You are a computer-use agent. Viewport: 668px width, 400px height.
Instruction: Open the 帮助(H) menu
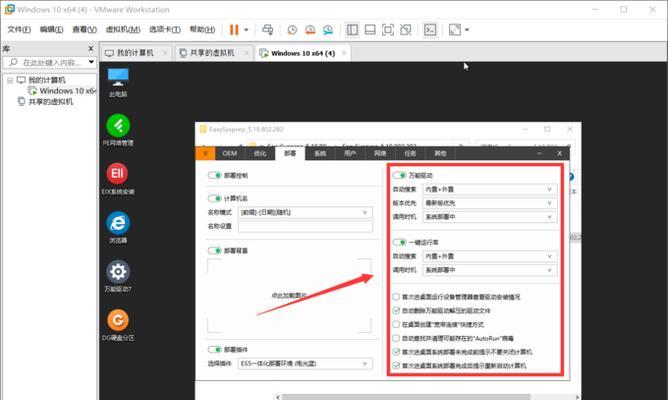(x=202, y=29)
